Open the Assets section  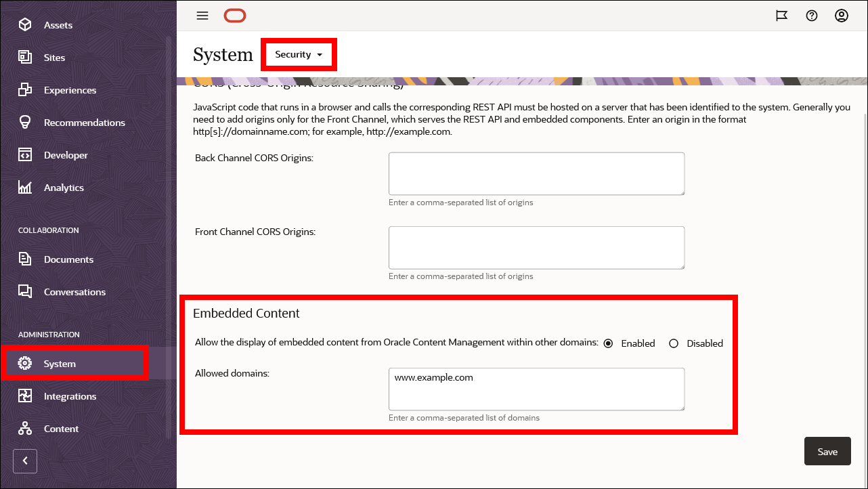(58, 24)
